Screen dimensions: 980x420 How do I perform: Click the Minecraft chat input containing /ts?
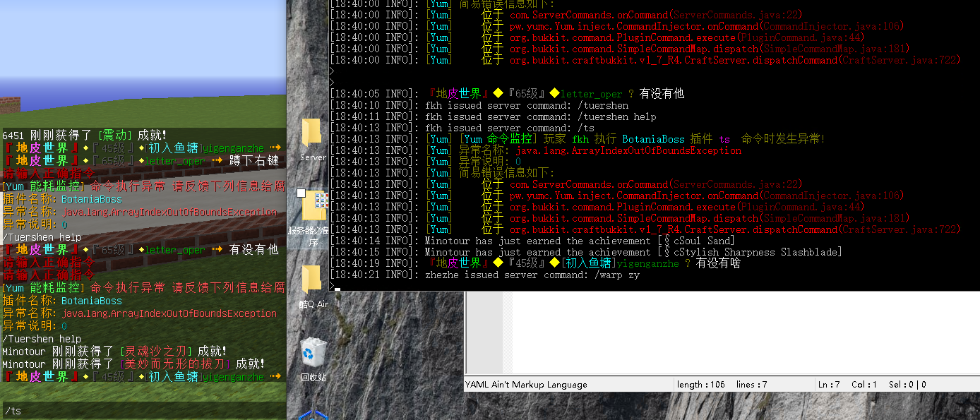[143, 410]
